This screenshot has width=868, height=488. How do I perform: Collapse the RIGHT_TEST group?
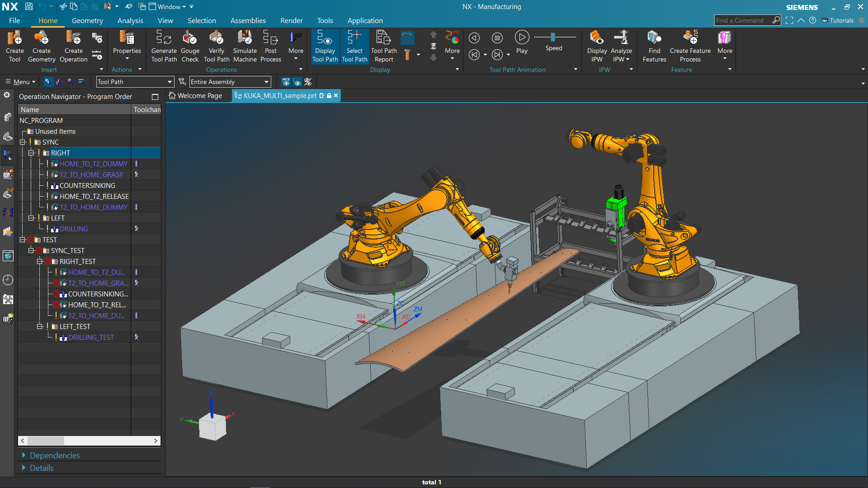pyautogui.click(x=39, y=262)
